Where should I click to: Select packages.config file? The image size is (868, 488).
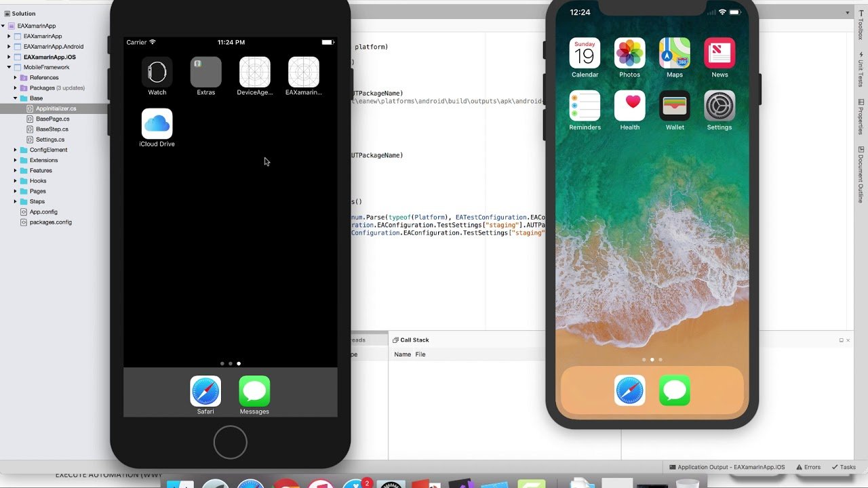[51, 222]
